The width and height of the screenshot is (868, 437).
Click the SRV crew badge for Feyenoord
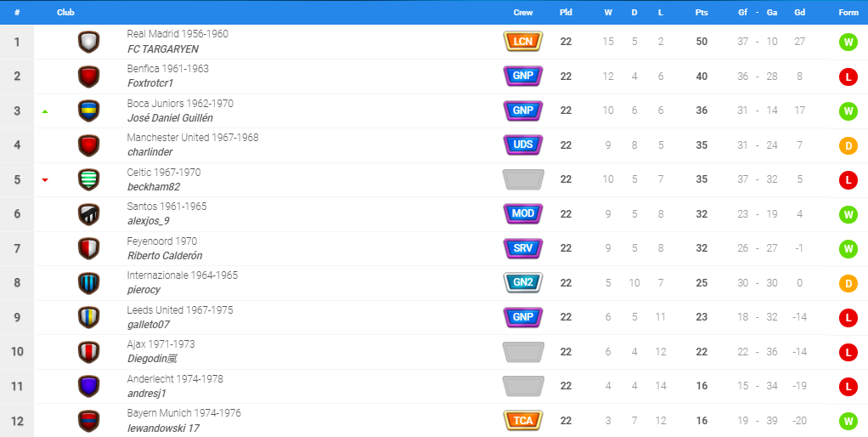click(x=523, y=248)
